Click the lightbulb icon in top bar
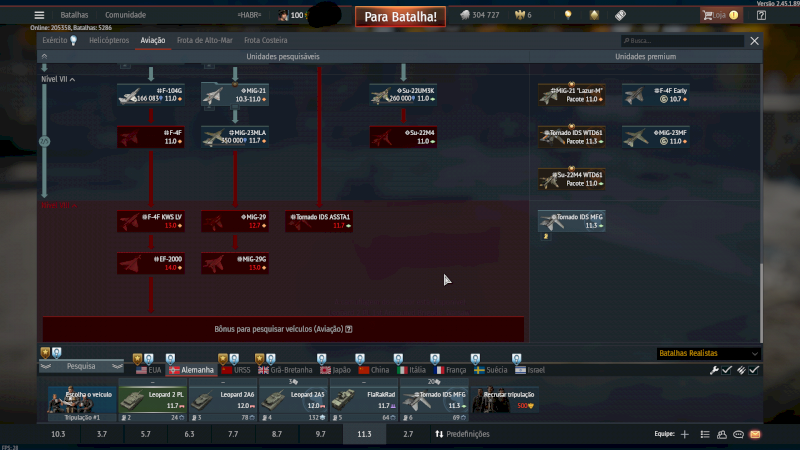This screenshot has height=450, width=800. [568, 15]
